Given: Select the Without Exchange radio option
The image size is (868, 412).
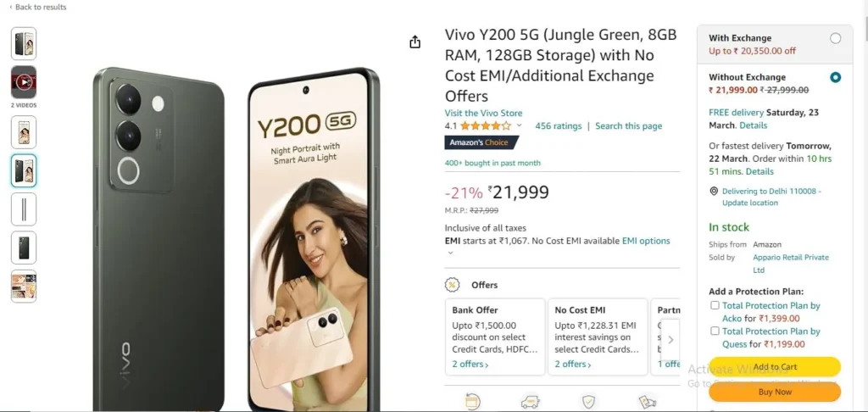Looking at the screenshot, I should (835, 77).
